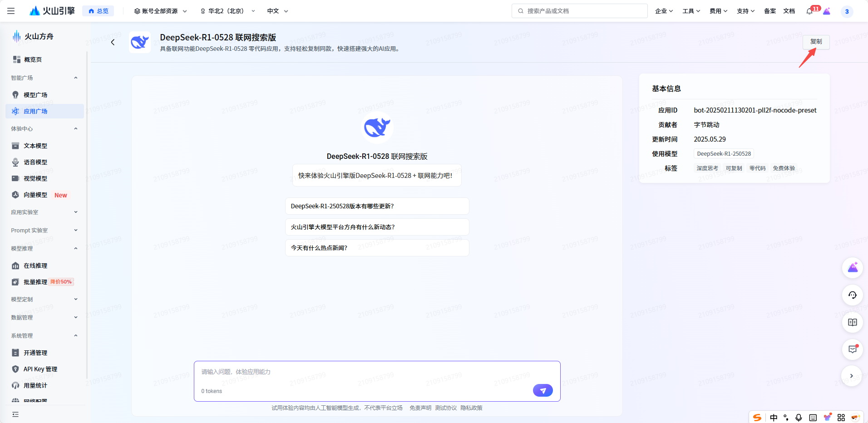
Task: Click the 火山方舟 sidebar logo
Action: click(33, 36)
